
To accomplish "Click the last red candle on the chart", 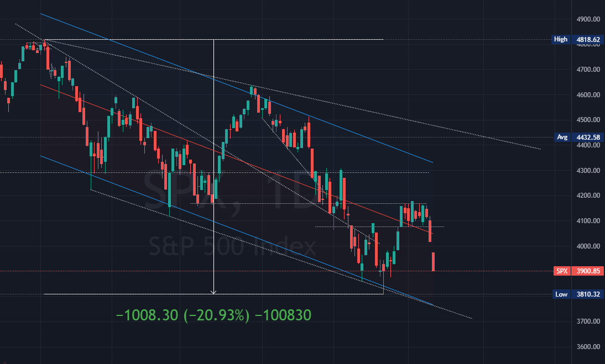I will tap(434, 261).
